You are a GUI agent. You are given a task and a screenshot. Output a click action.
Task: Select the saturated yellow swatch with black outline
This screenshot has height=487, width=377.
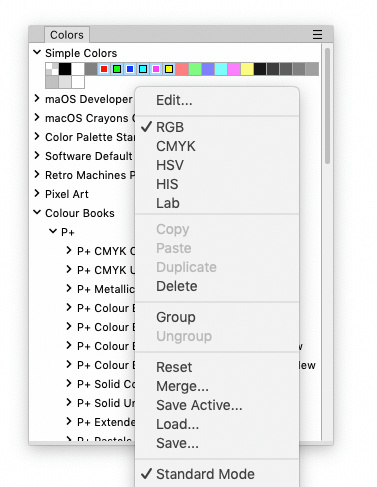(169, 69)
